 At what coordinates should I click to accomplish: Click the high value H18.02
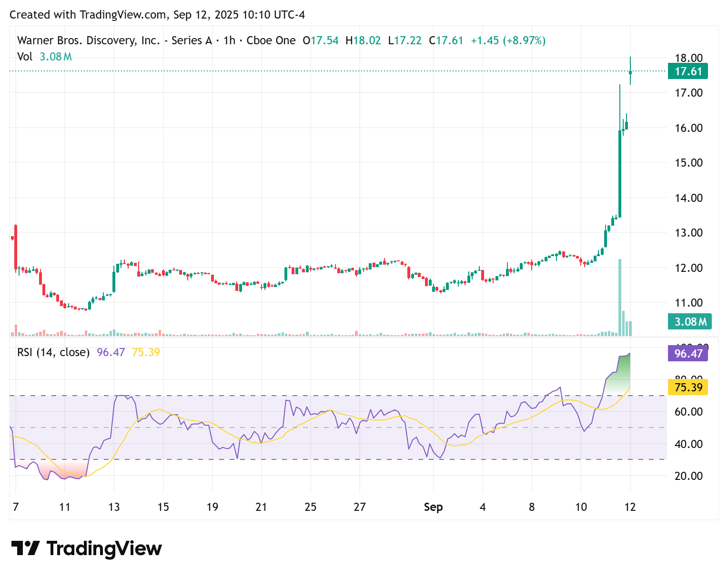(x=363, y=40)
